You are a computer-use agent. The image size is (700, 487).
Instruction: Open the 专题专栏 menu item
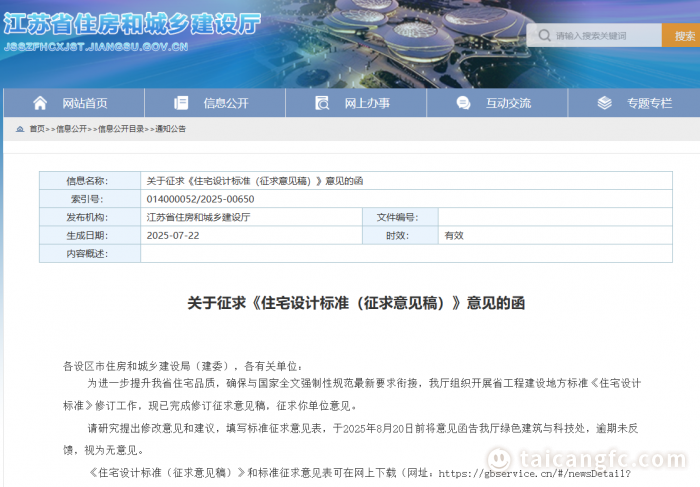pos(649,103)
